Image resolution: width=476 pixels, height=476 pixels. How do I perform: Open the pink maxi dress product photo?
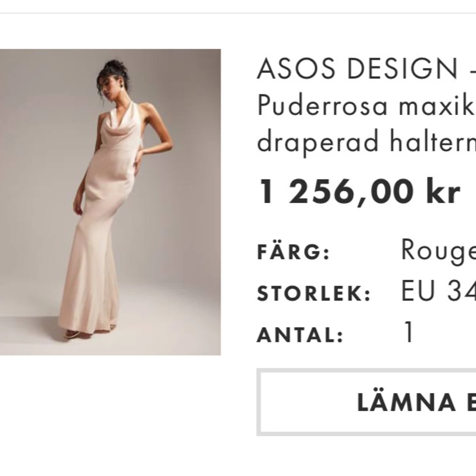tap(110, 202)
